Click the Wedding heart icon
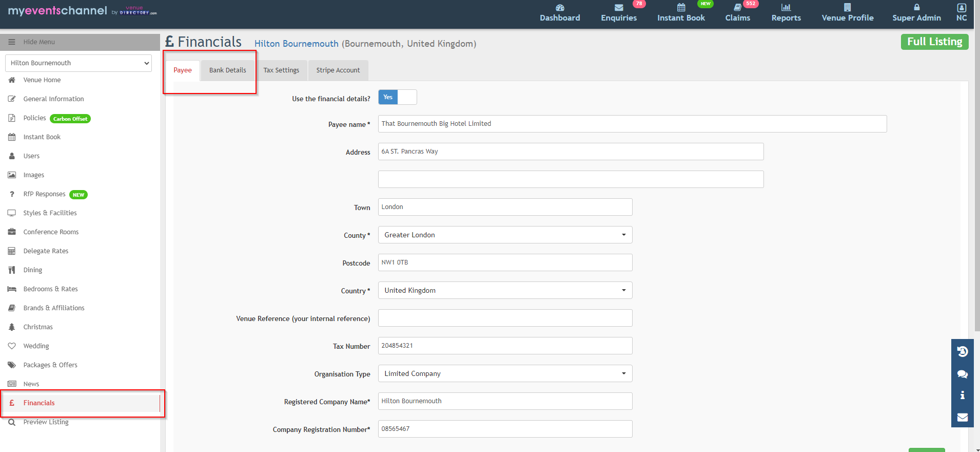 (12, 346)
